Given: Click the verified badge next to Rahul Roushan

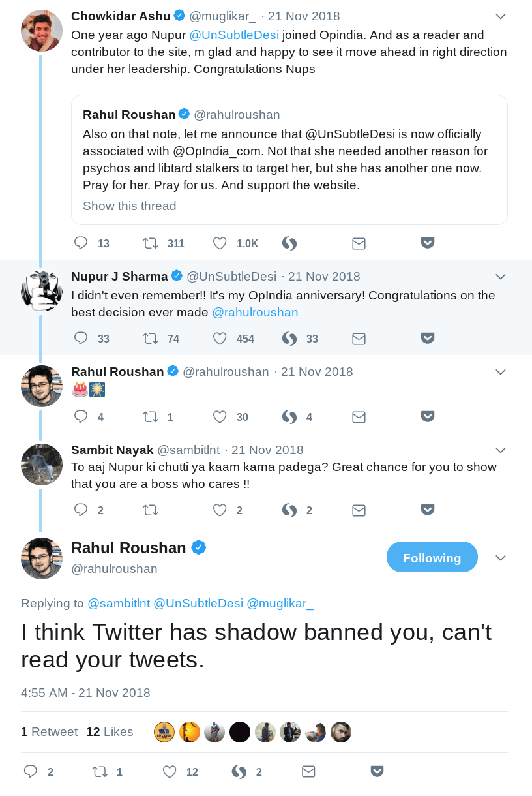Looking at the screenshot, I should (199, 548).
